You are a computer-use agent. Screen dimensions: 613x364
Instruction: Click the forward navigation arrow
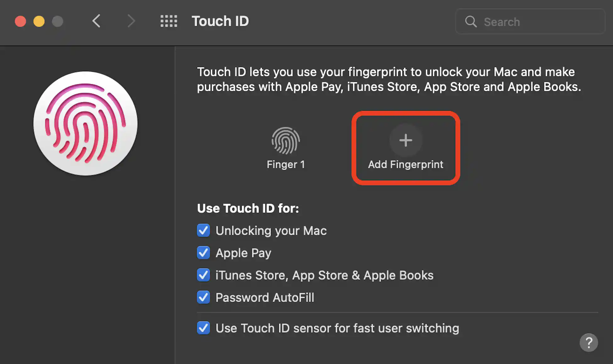(131, 21)
